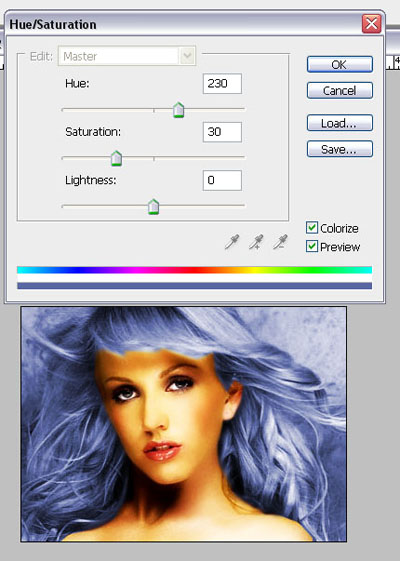The width and height of the screenshot is (400, 561).
Task: Click the colorized portrait image preview
Action: click(x=184, y=424)
